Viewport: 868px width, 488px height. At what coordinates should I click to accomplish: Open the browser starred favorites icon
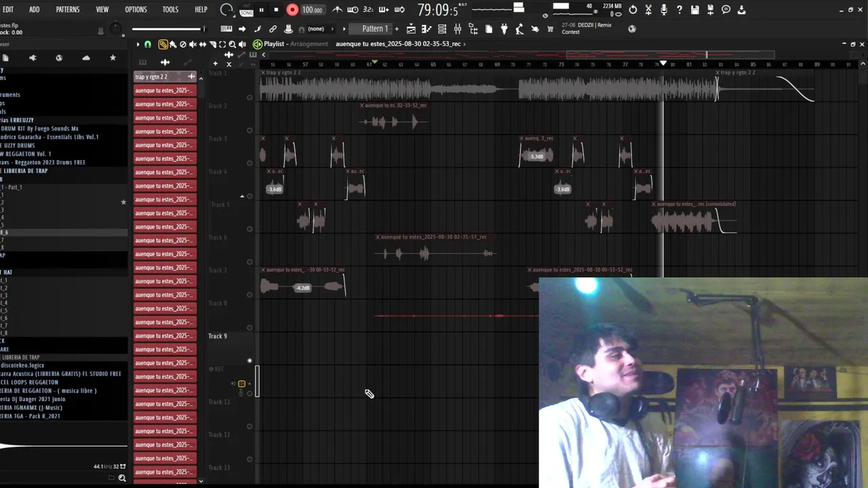pyautogui.click(x=113, y=58)
